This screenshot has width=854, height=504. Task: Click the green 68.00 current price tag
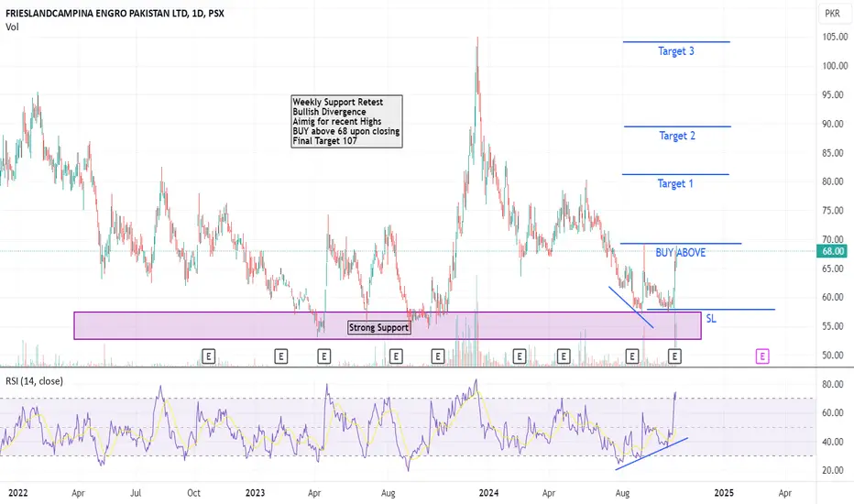coord(833,252)
